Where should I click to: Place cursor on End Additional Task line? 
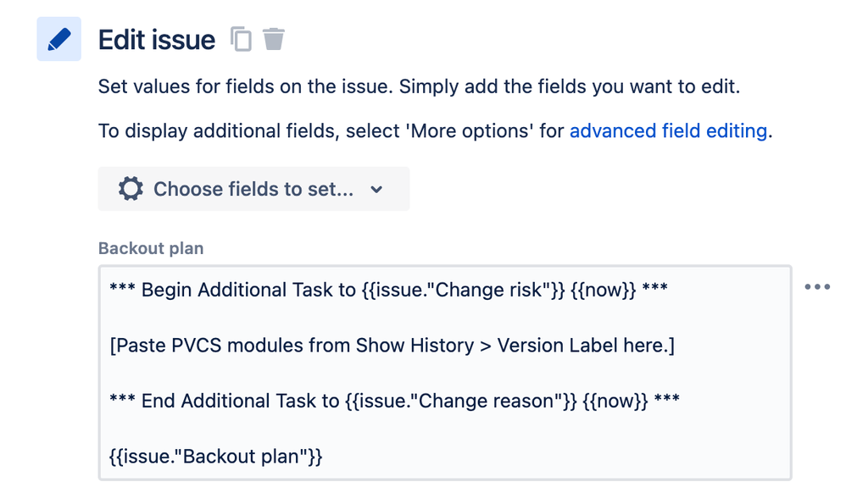pos(394,401)
